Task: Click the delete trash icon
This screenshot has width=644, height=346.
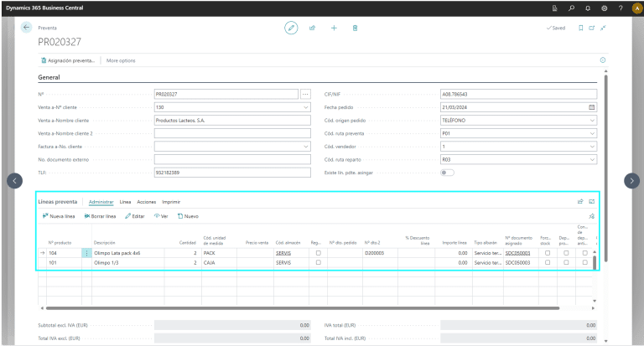Action: pyautogui.click(x=355, y=28)
